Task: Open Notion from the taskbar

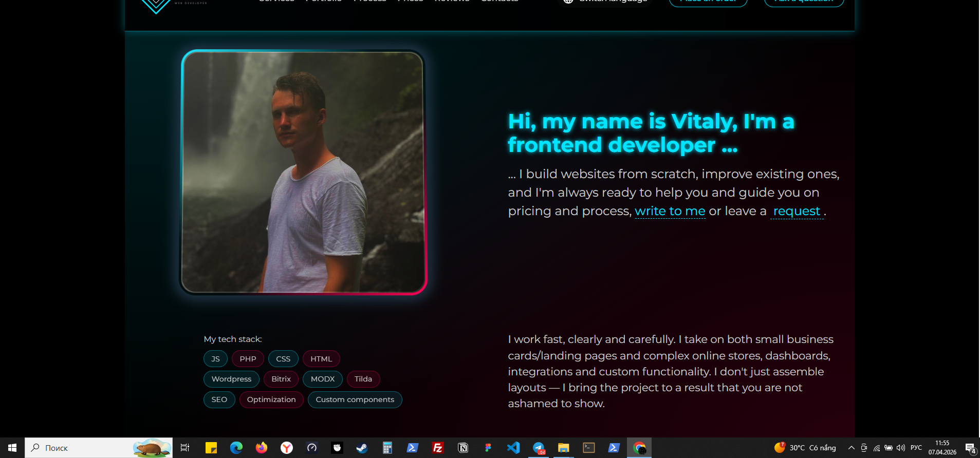Action: click(463, 448)
